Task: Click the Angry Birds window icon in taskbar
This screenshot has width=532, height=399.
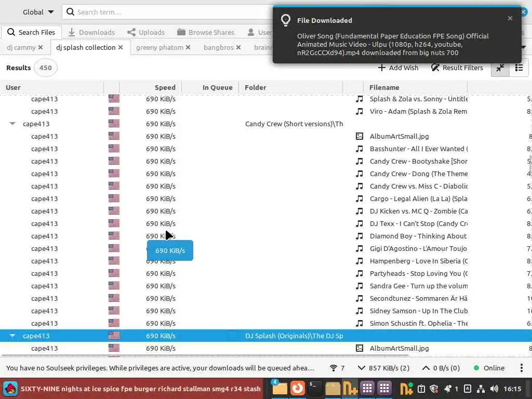Action: pyautogui.click(x=10, y=389)
